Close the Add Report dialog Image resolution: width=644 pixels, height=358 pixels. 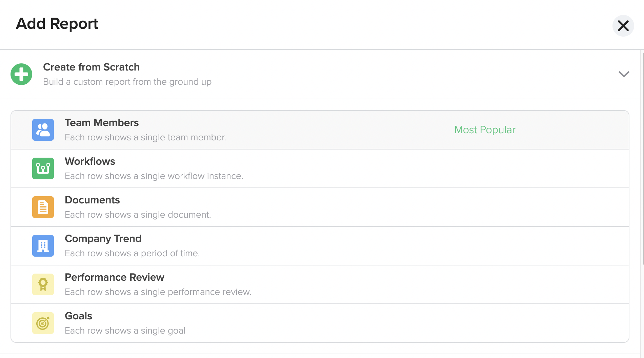tap(623, 26)
